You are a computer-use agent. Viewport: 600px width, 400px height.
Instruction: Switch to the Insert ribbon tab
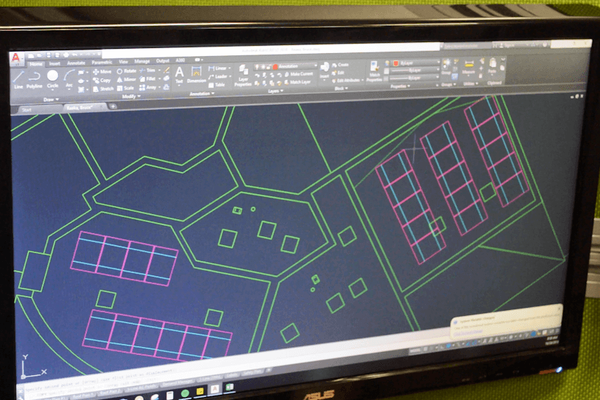point(54,62)
